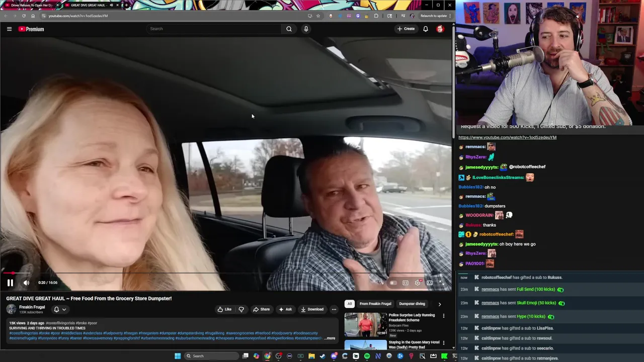Open the Freakin Frugal channel avatar
Screen dimensions: 644x362
(x=11, y=309)
